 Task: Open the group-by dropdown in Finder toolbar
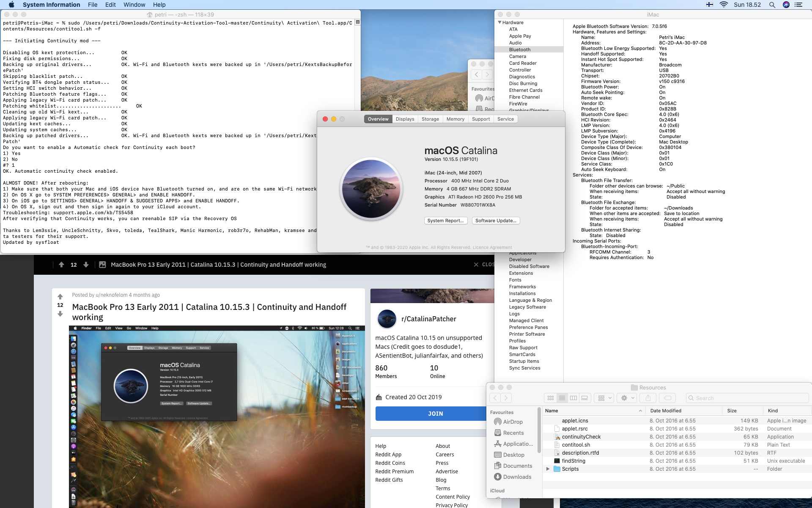[x=604, y=398]
